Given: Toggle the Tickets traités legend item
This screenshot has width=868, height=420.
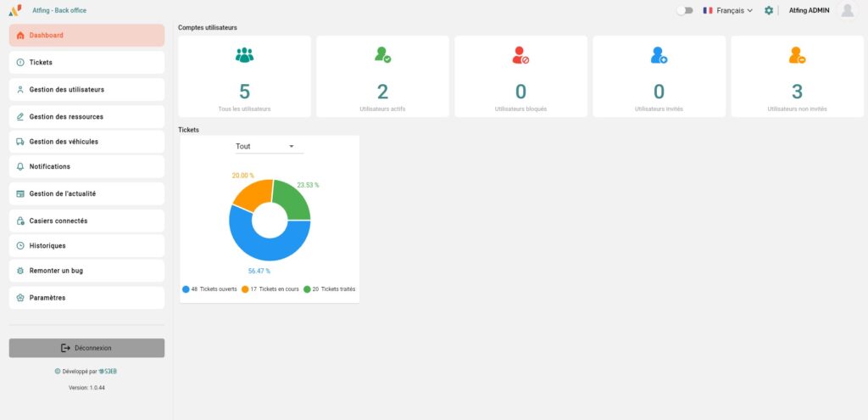Looking at the screenshot, I should click(x=329, y=289).
